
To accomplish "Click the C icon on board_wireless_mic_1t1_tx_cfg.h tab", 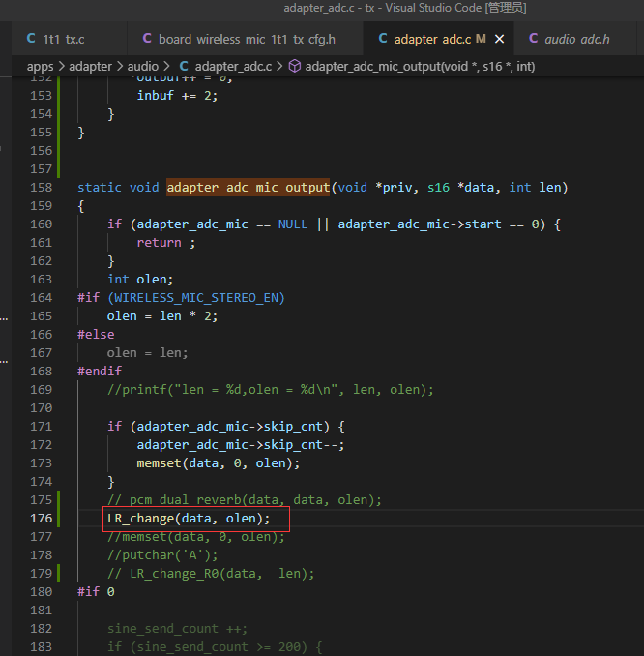I will pos(147,38).
